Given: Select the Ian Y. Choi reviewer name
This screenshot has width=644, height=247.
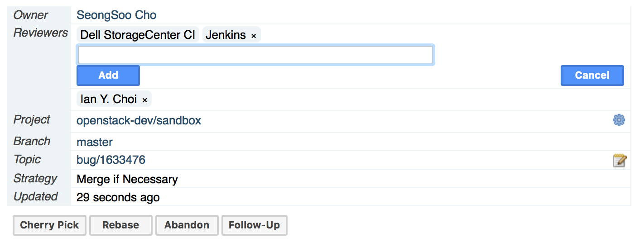Looking at the screenshot, I should tap(109, 99).
